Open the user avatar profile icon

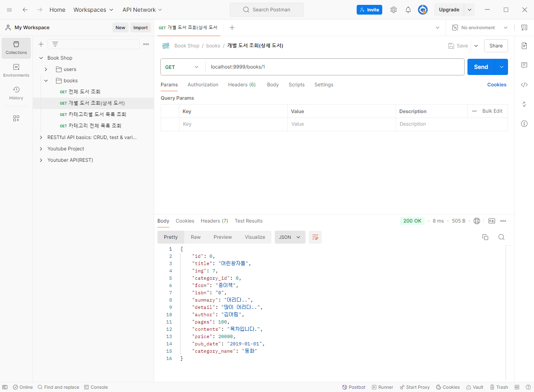coord(423,10)
